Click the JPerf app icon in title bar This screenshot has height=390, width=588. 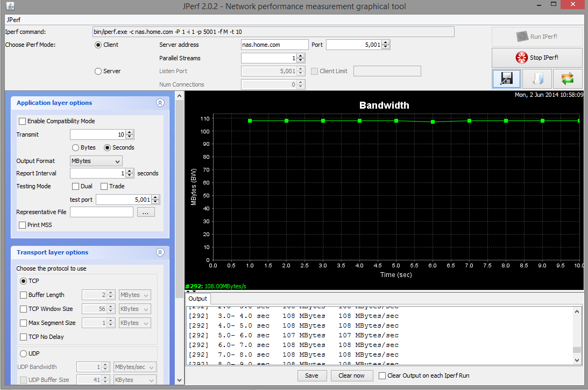point(11,6)
